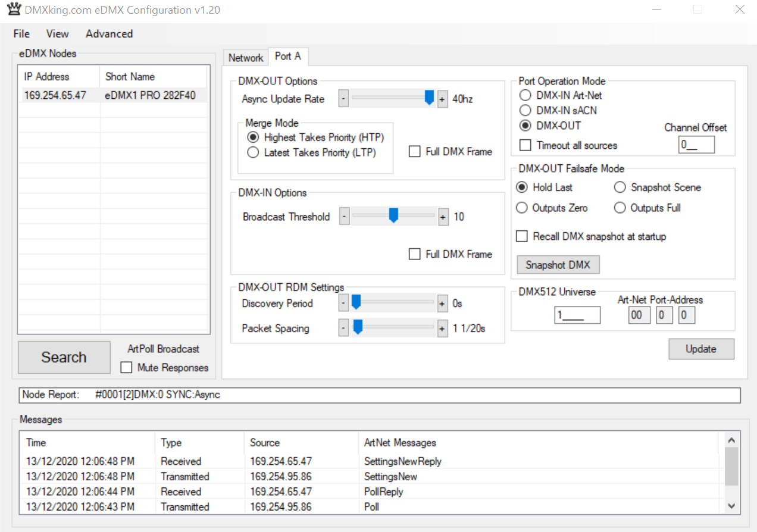Click source 169.254.95.86 in the SettingsNew row
Image resolution: width=757 pixels, height=532 pixels.
[x=281, y=477]
